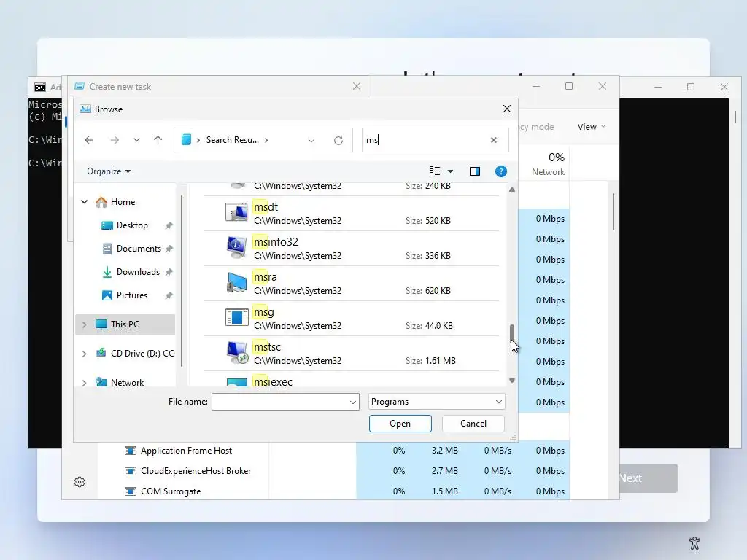This screenshot has width=747, height=560.
Task: Toggle the preview pane
Action: pos(474,171)
